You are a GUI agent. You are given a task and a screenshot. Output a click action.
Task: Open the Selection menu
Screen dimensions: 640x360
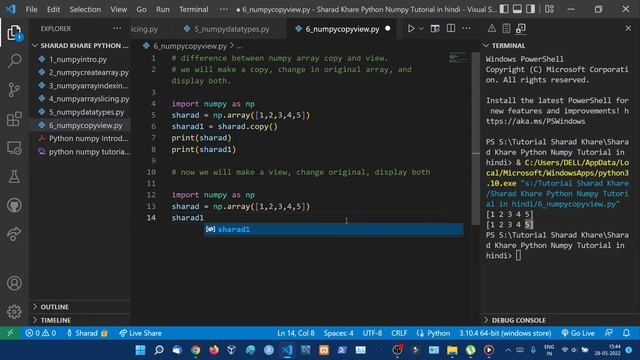(85, 9)
